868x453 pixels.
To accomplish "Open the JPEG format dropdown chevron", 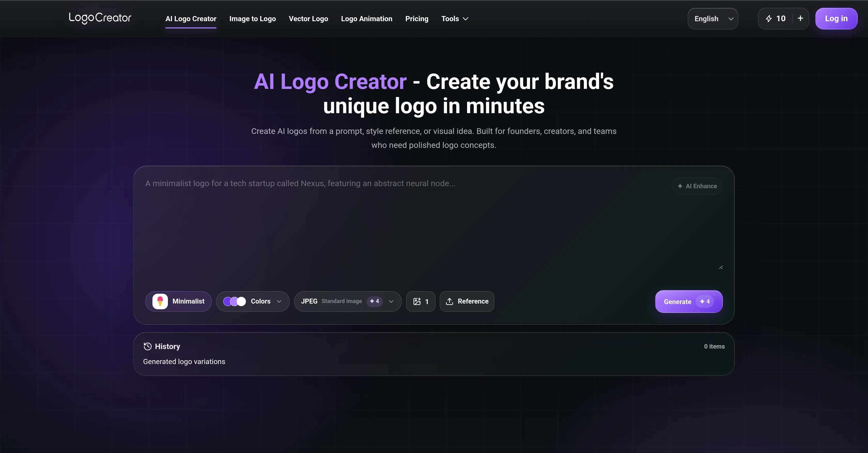I will tap(391, 301).
